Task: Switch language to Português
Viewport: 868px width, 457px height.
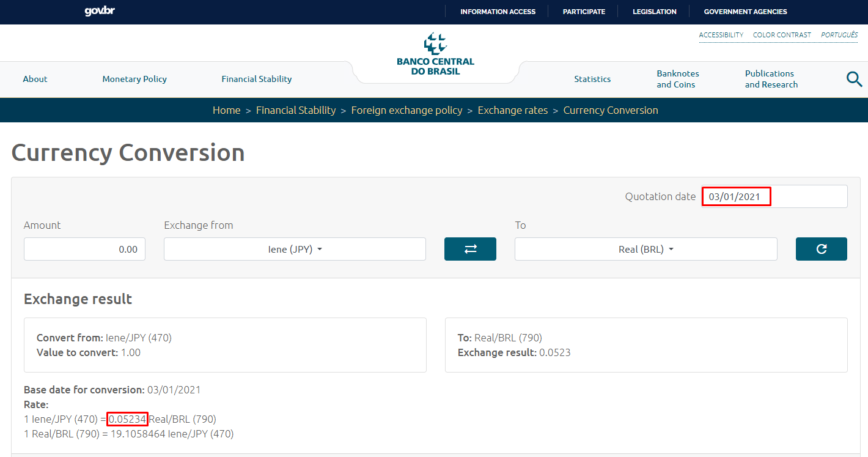Action: point(839,35)
